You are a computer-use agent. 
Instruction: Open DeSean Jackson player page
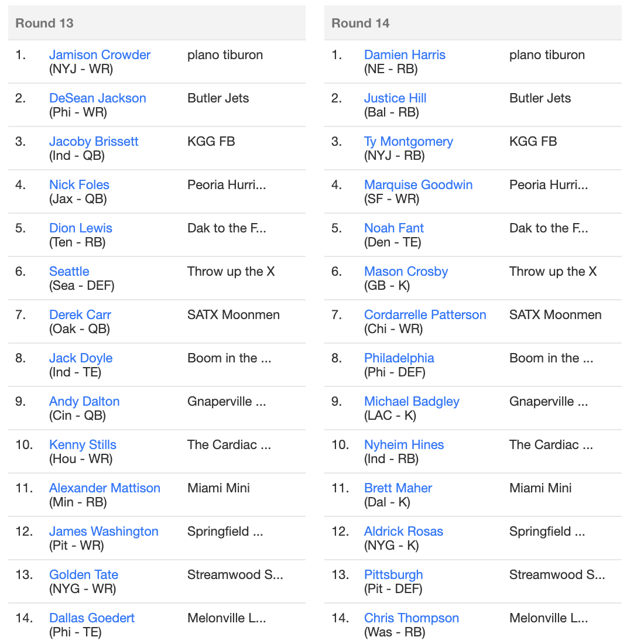(98, 98)
